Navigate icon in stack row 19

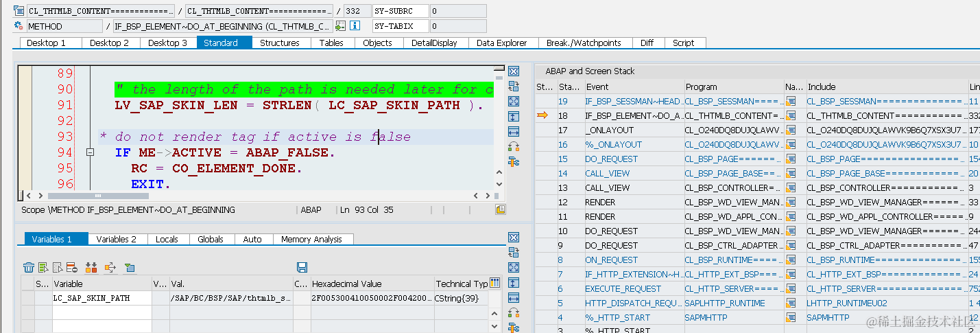791,102
